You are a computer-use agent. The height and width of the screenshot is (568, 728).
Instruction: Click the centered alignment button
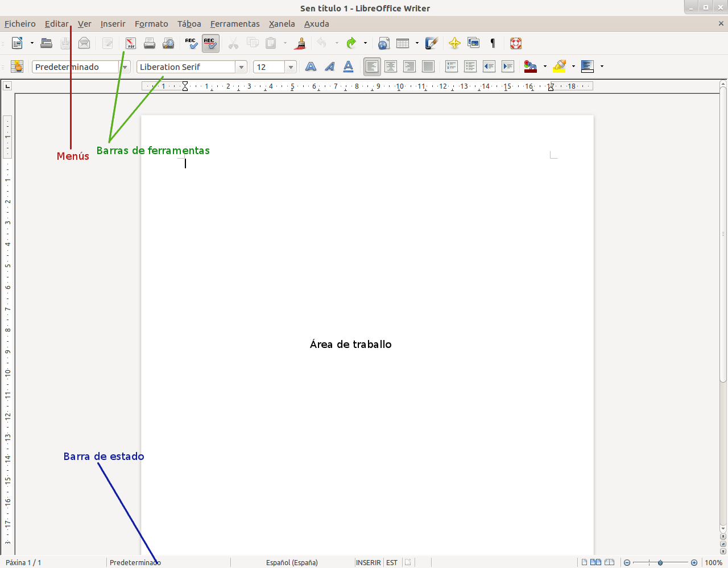391,67
